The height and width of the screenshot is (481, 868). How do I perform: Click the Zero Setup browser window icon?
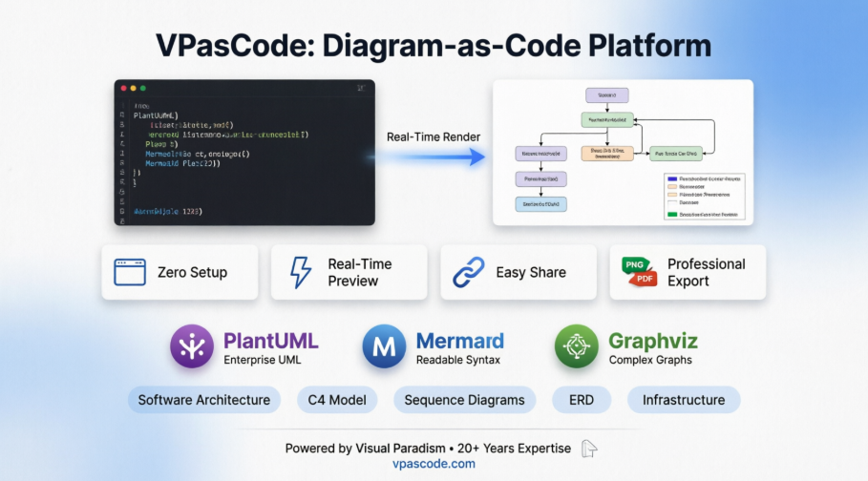[x=130, y=272]
